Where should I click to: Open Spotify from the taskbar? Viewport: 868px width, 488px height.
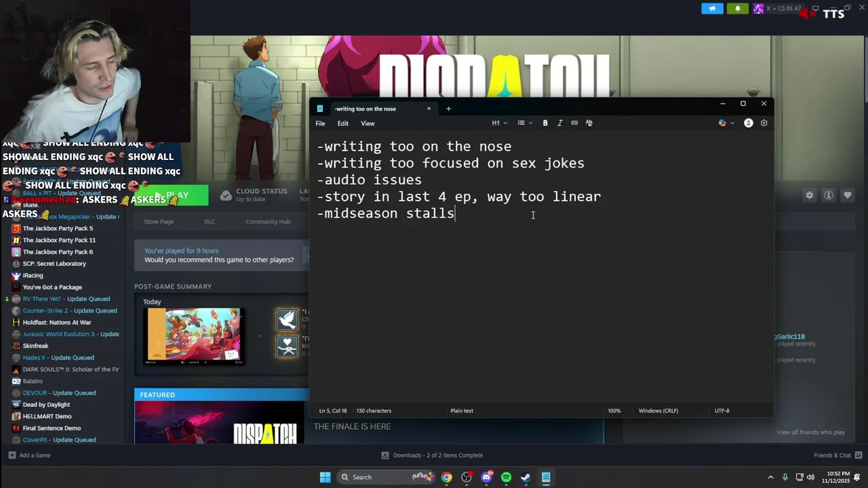(506, 477)
